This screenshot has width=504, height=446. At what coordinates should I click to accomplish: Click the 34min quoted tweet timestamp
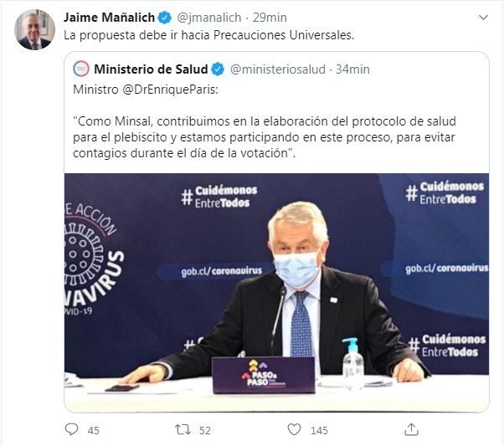pos(352,69)
